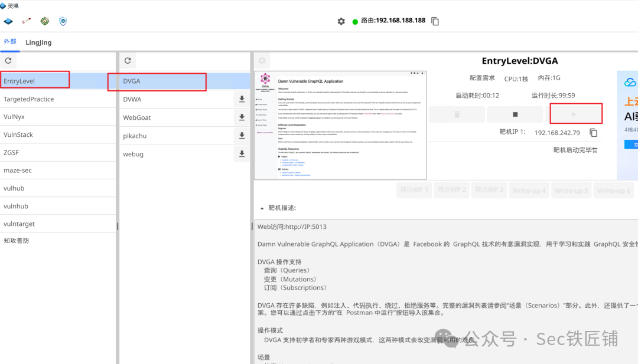Start the DVGA target machine
This screenshot has width=638, height=364.
tap(574, 114)
